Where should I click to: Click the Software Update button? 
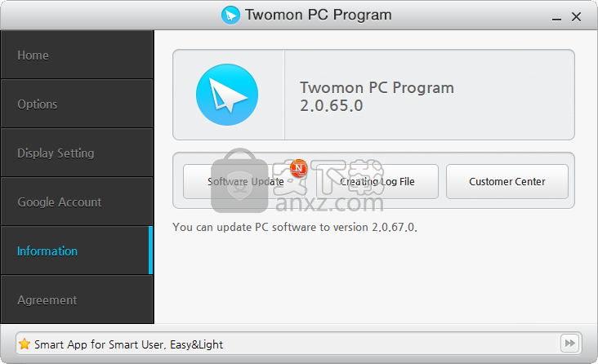pyautogui.click(x=244, y=181)
